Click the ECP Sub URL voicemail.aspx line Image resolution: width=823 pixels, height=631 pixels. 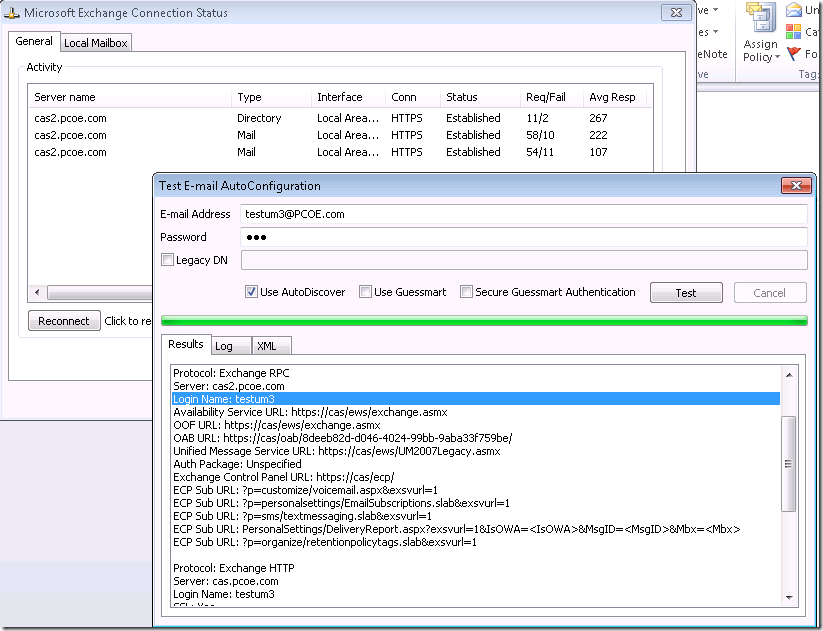click(476, 490)
